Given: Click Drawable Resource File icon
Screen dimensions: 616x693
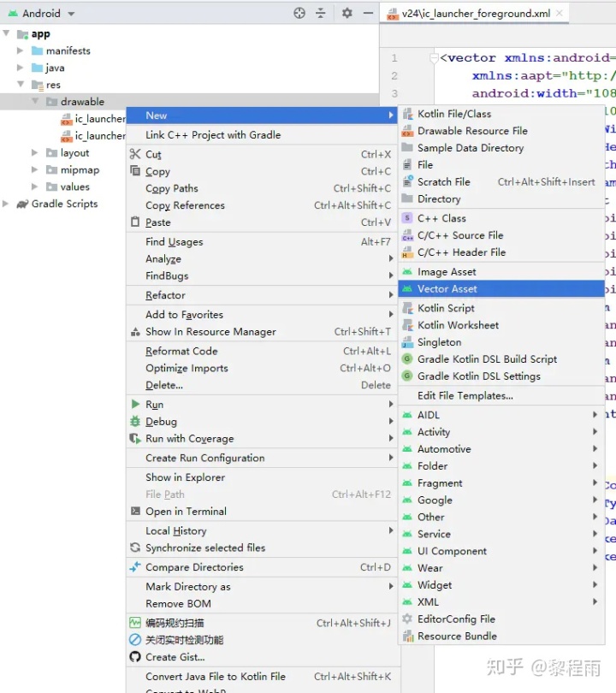Looking at the screenshot, I should [407, 131].
